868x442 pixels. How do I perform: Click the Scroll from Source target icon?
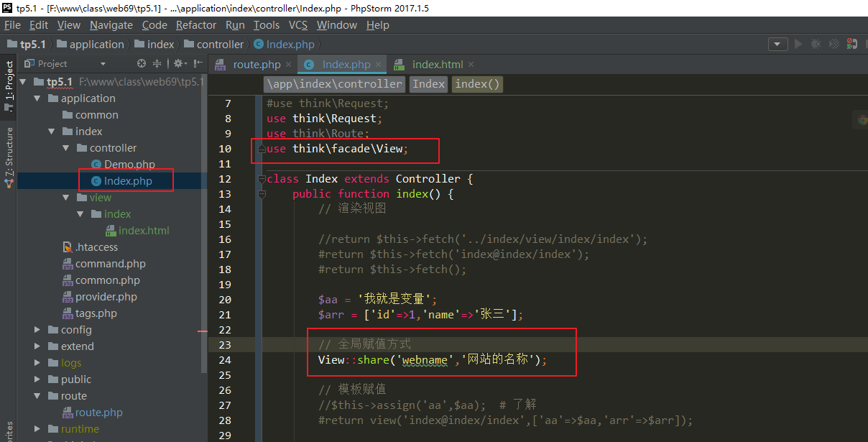(x=142, y=63)
